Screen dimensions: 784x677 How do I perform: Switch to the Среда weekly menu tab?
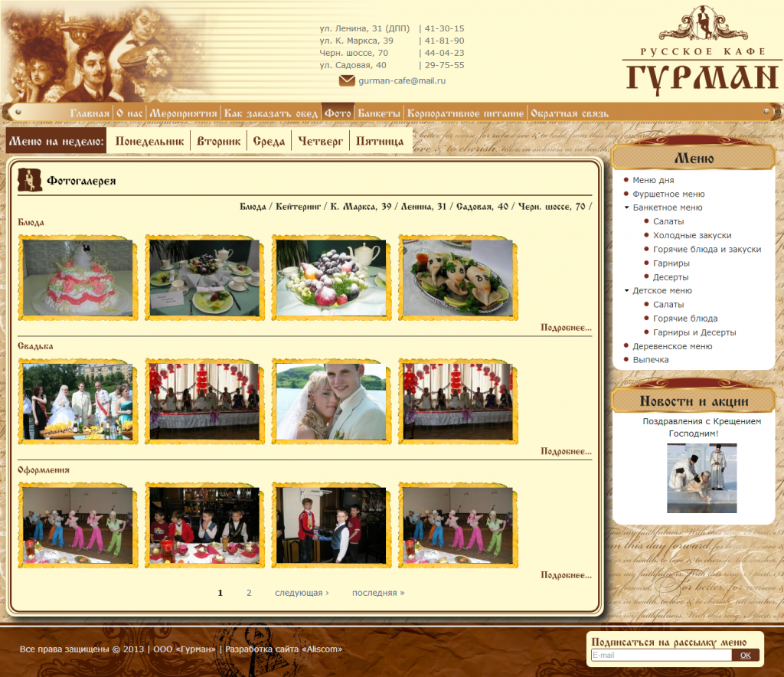point(269,142)
